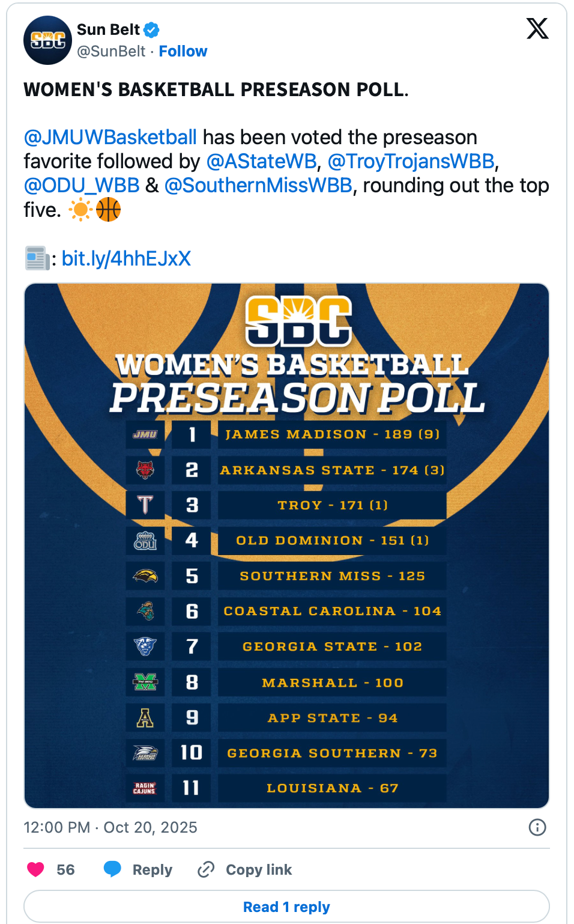
Task: Open the @ODU_WBB mention
Action: click(82, 186)
